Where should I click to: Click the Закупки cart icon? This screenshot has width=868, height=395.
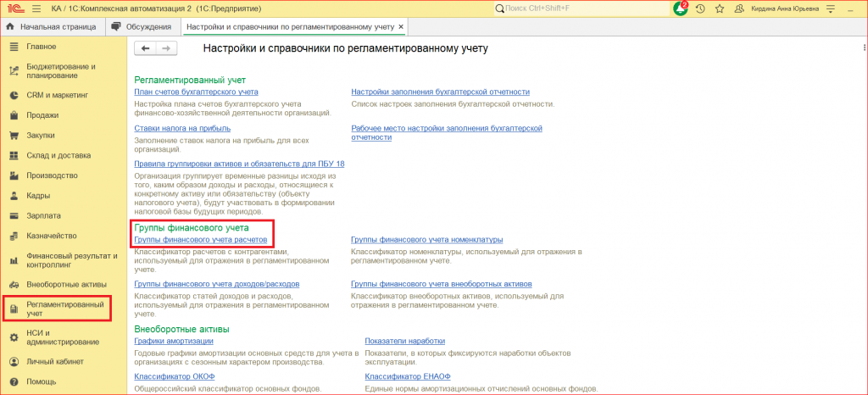(x=15, y=136)
